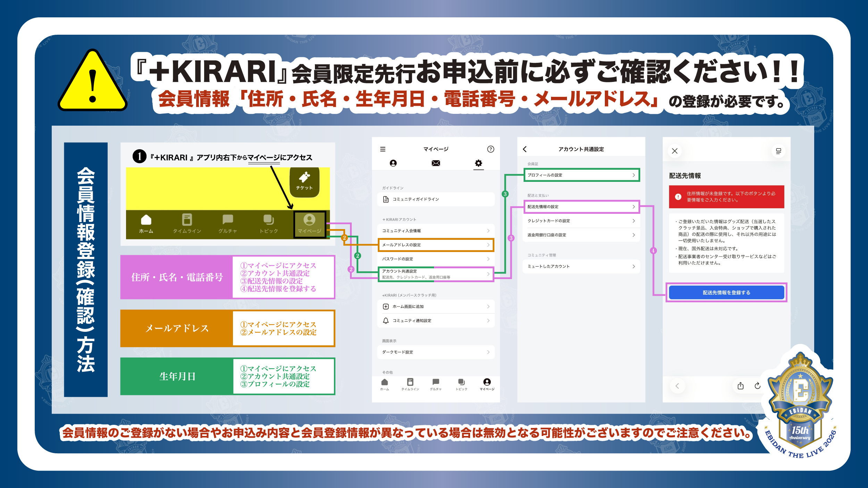
Task: Close the 配送先情報 screen with X
Action: coord(675,151)
